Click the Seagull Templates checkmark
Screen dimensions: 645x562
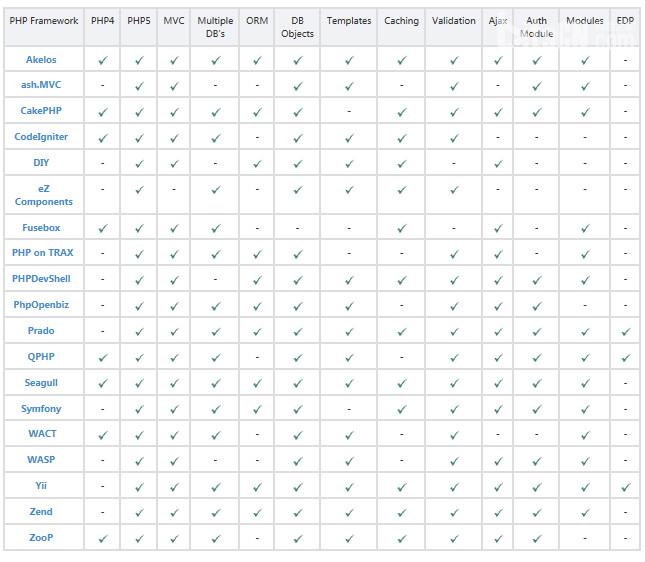(349, 383)
